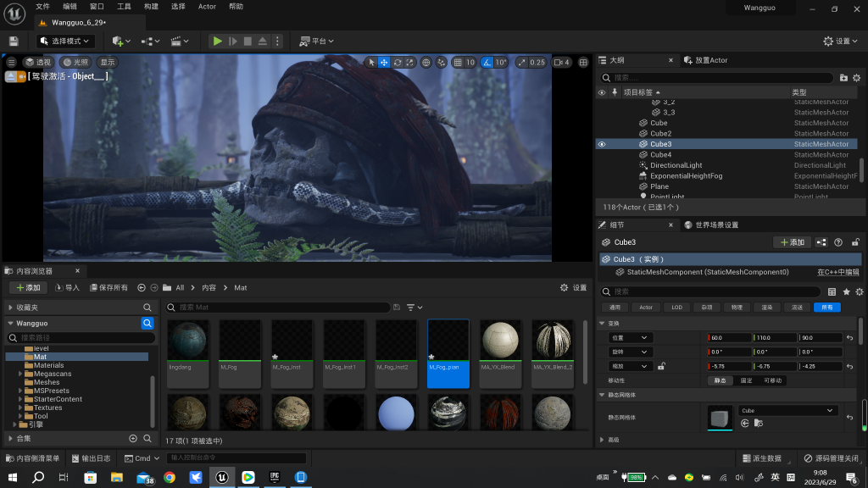Viewport: 868px width, 488px height.
Task: Start Play in Editor with the green arrow
Action: click(218, 41)
